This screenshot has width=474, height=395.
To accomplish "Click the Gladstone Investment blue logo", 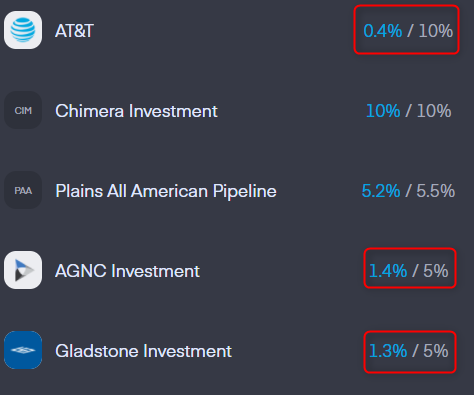I will pos(23,350).
